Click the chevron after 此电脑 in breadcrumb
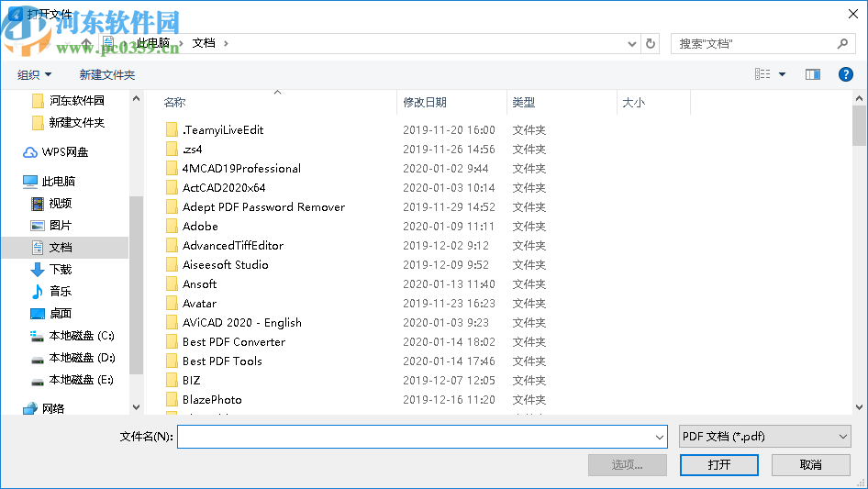This screenshot has height=489, width=868. 181,43
